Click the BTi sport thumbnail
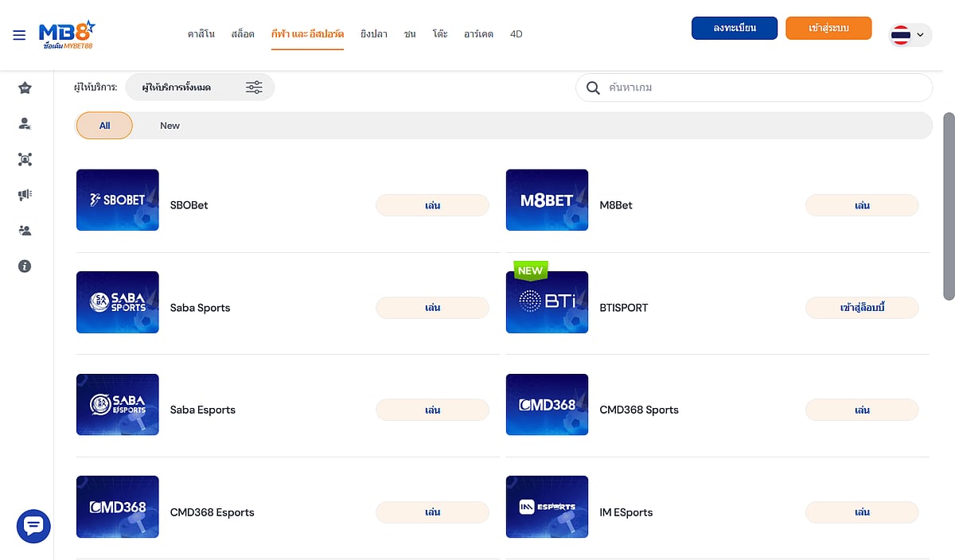Screen dimensions: 955x560 tap(548, 302)
